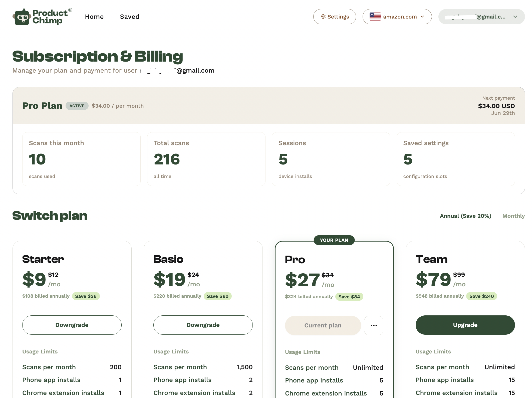Click the ACTIVE status badge
This screenshot has height=398, width=532.
tap(77, 106)
